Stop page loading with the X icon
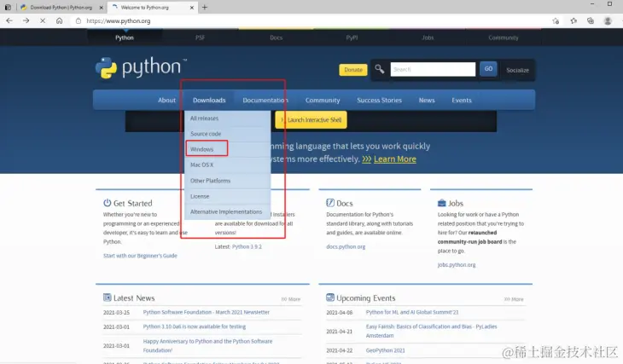This screenshot has width=623, height=364. point(43,20)
